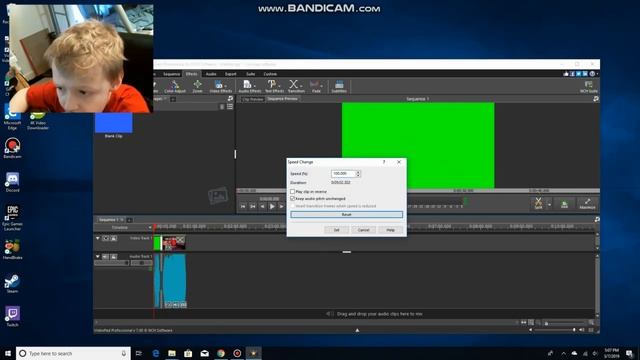Click the Split scissors tool
The width and height of the screenshot is (640, 360).
point(538,203)
